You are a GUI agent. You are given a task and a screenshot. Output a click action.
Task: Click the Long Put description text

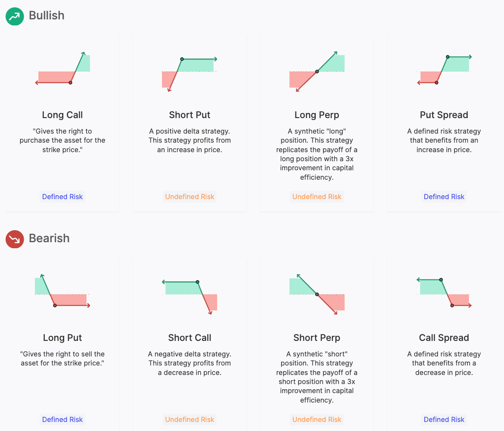(62, 359)
